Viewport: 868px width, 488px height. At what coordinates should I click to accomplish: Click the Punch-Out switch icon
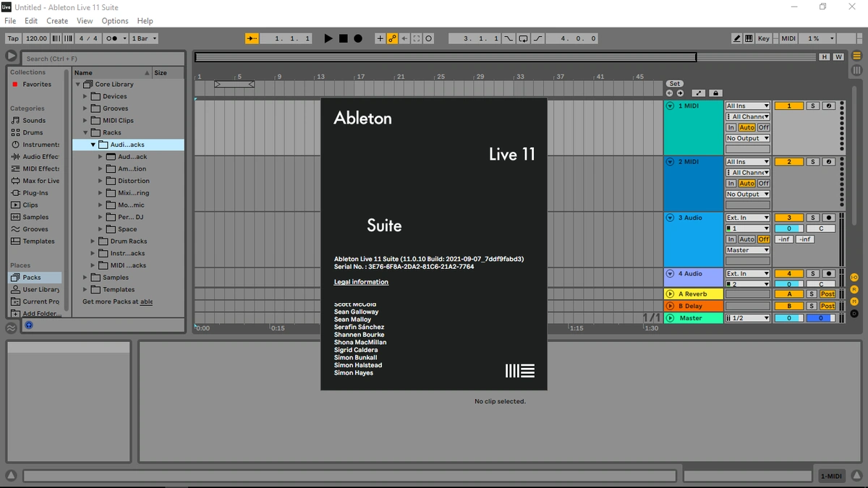538,38
